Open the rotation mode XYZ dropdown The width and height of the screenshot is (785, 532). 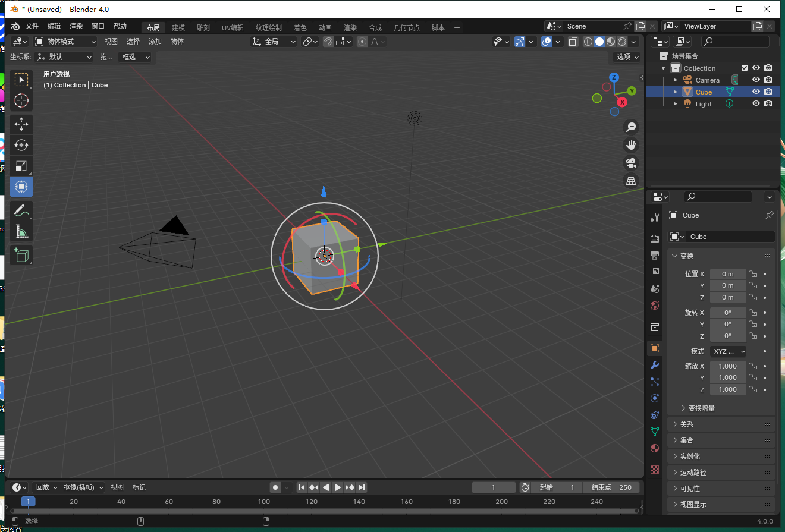(x=728, y=351)
